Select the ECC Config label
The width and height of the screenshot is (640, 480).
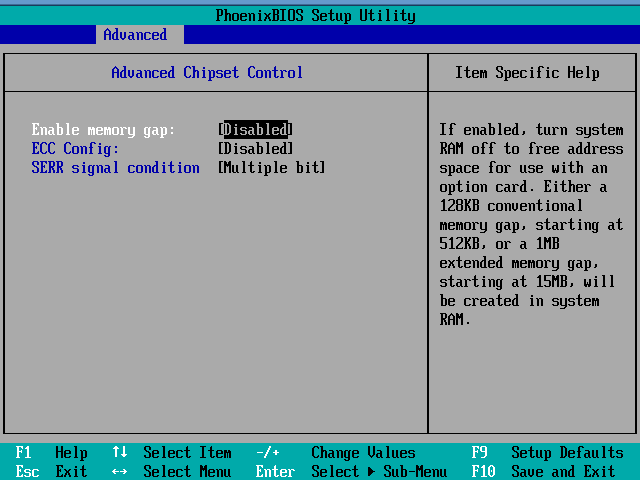(75, 149)
